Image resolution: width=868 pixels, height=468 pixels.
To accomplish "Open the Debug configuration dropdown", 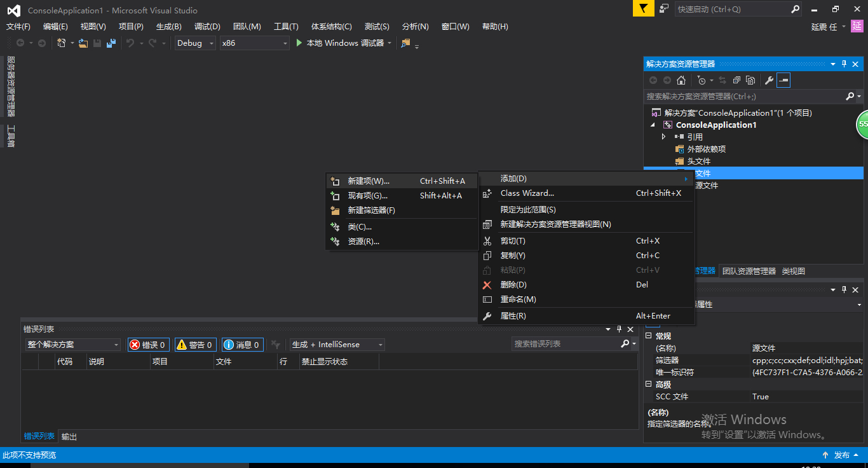I will [x=195, y=43].
